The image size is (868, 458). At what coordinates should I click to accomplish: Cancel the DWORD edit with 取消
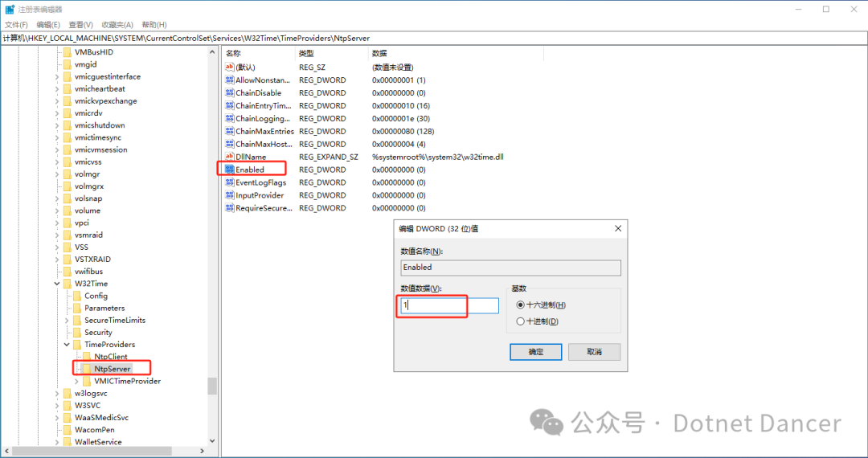(x=594, y=352)
